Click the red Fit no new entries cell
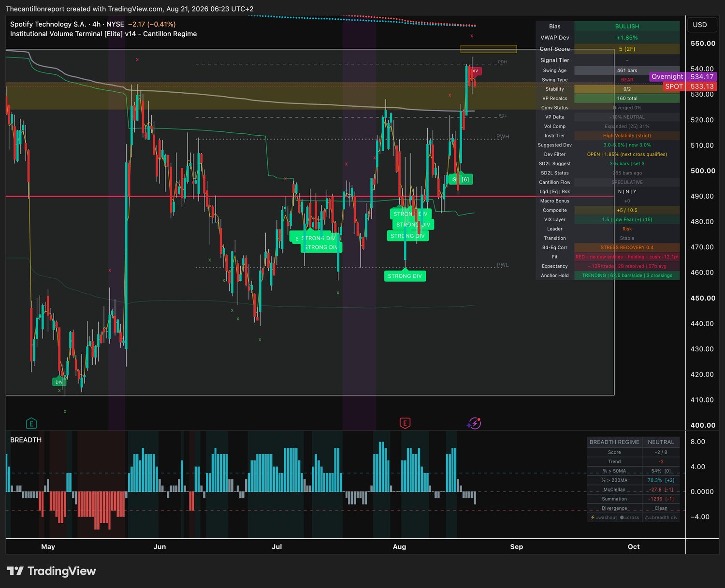The height and width of the screenshot is (588, 725). (627, 257)
